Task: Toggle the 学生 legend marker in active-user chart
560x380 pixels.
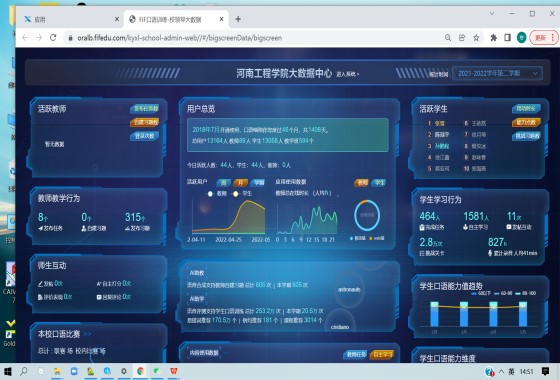Action: click(x=235, y=194)
